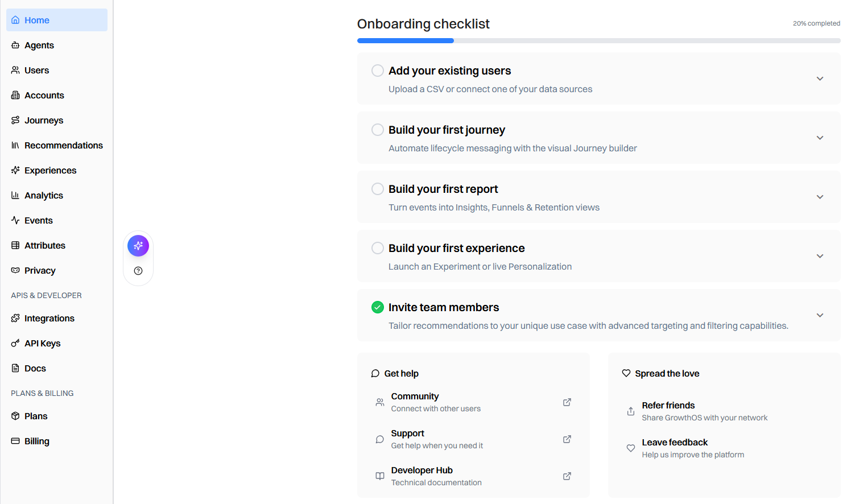Click the Leave feedback heart icon
847x504 pixels.
(x=631, y=448)
